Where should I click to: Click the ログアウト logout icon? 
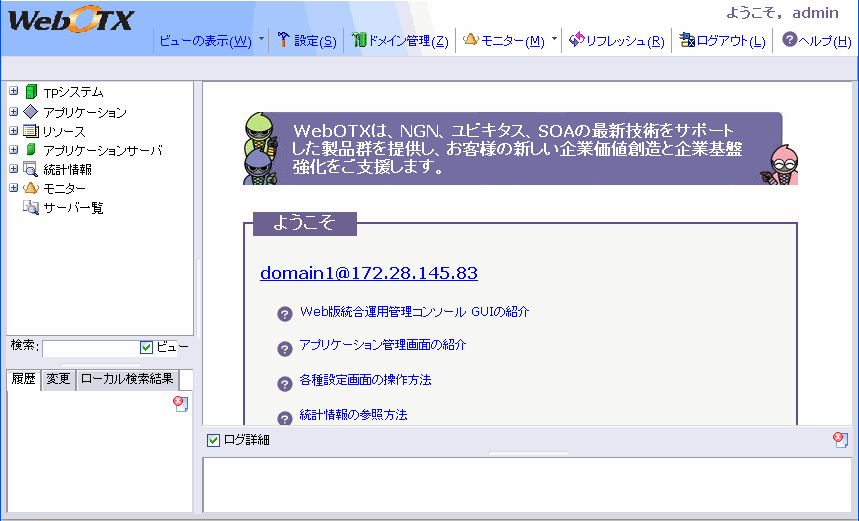[687, 41]
